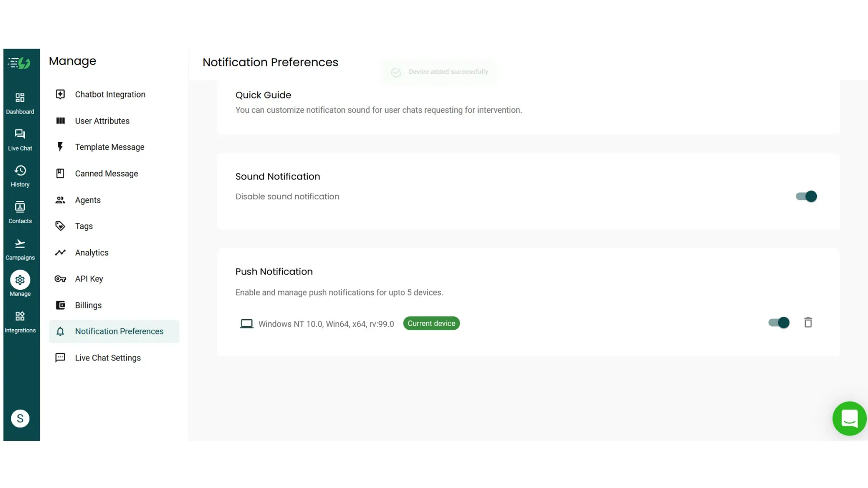This screenshot has height=488, width=868.
Task: View chat History from the sidebar
Action: 20,175
